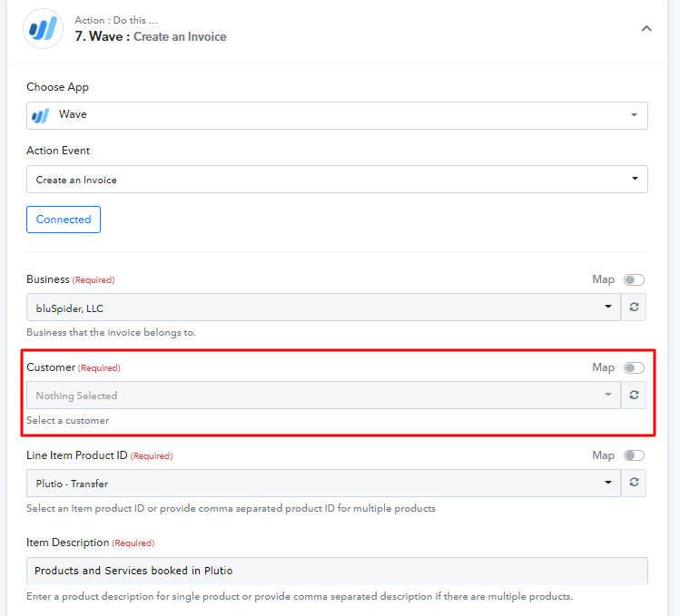This screenshot has height=616, width=680.
Task: Click the 'Business that the invoice belongs to.' hint
Action: 111,332
